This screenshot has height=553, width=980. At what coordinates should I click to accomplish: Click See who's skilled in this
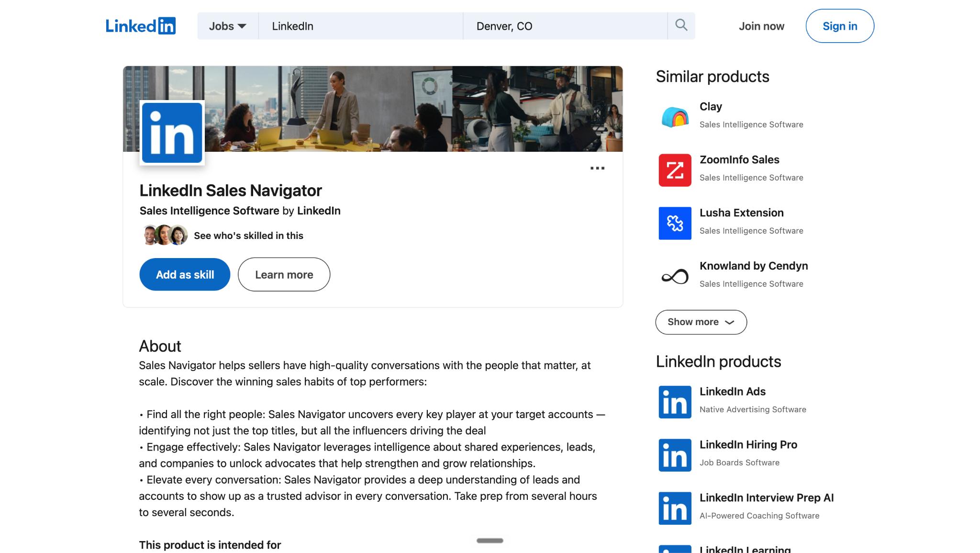[x=248, y=236]
